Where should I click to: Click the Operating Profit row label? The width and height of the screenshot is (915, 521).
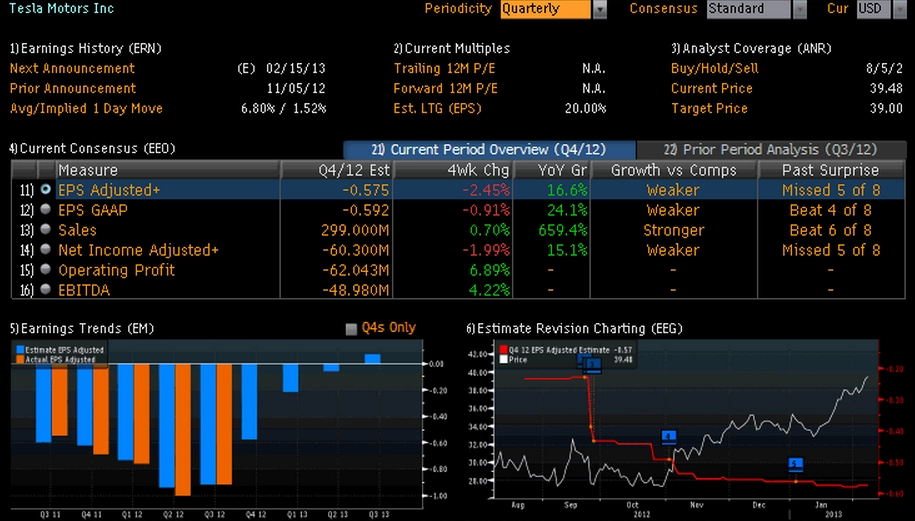coord(116,270)
